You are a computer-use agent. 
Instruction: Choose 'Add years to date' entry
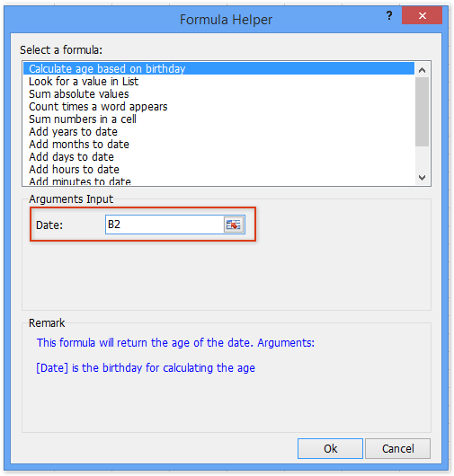coord(218,132)
